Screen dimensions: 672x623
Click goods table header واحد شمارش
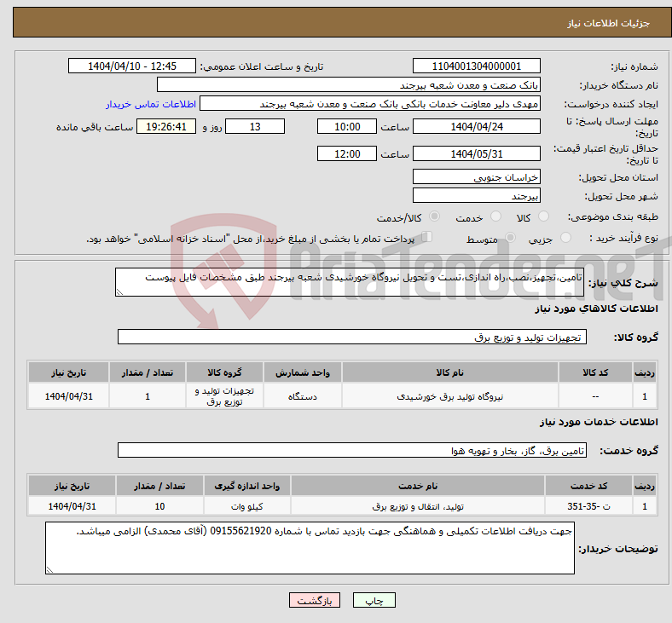tap(303, 372)
